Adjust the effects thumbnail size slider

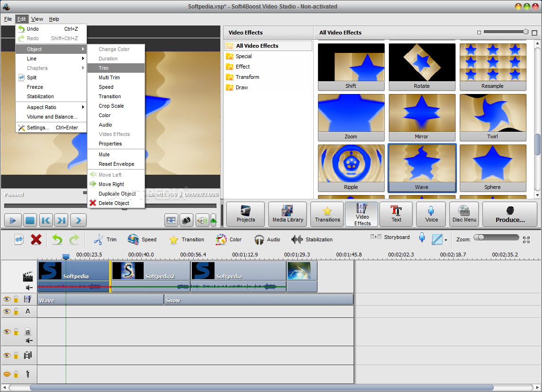click(x=507, y=32)
